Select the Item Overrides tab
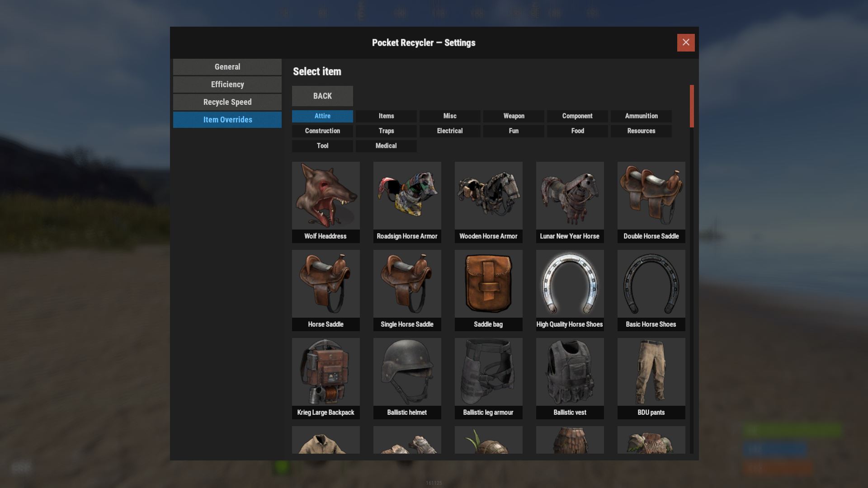Viewport: 868px width, 488px height. point(227,120)
